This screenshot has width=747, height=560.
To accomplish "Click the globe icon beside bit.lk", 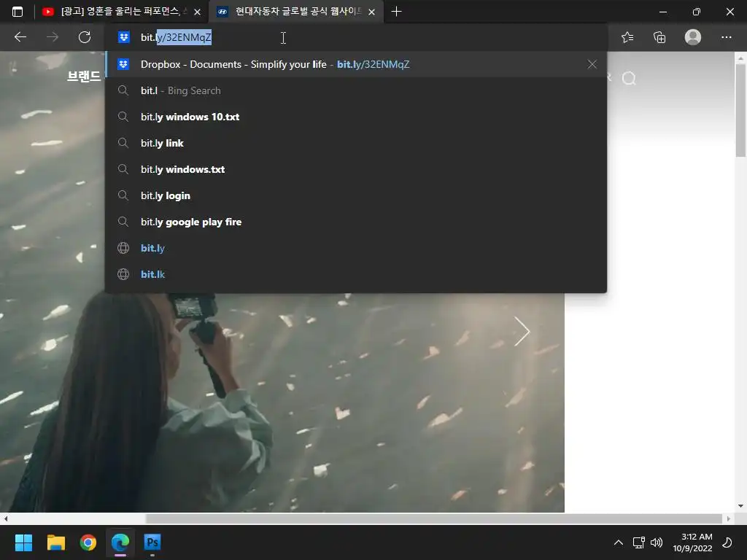I will (123, 274).
